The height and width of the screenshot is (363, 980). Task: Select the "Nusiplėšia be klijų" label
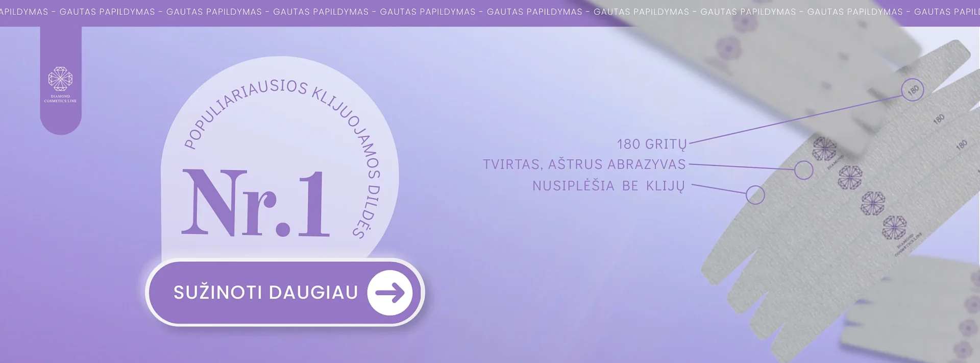tap(608, 186)
